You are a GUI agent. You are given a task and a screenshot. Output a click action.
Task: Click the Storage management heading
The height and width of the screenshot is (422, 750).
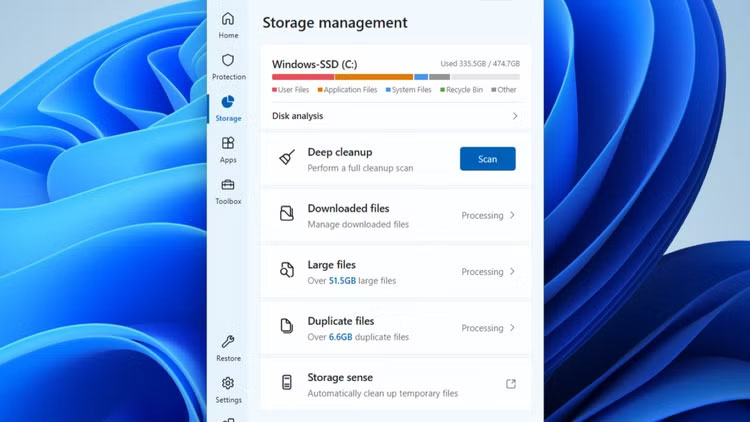335,22
